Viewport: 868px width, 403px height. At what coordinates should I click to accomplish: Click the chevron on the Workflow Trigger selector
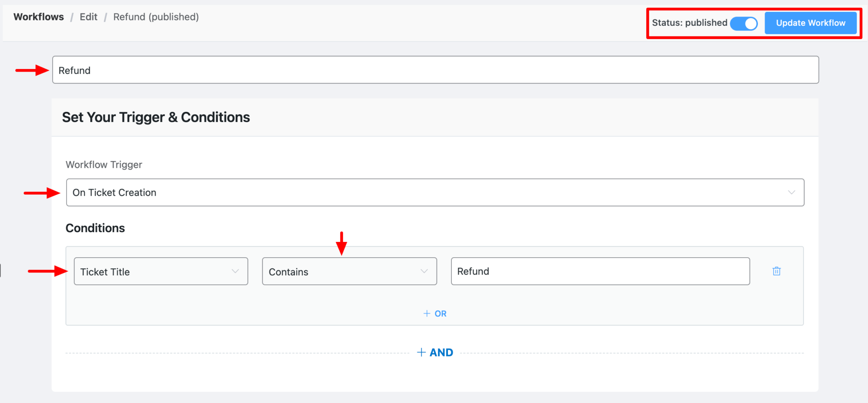[x=792, y=192]
